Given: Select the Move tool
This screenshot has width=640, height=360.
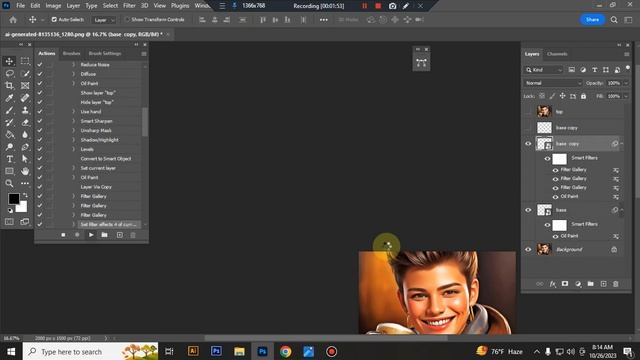Looking at the screenshot, I should point(9,61).
